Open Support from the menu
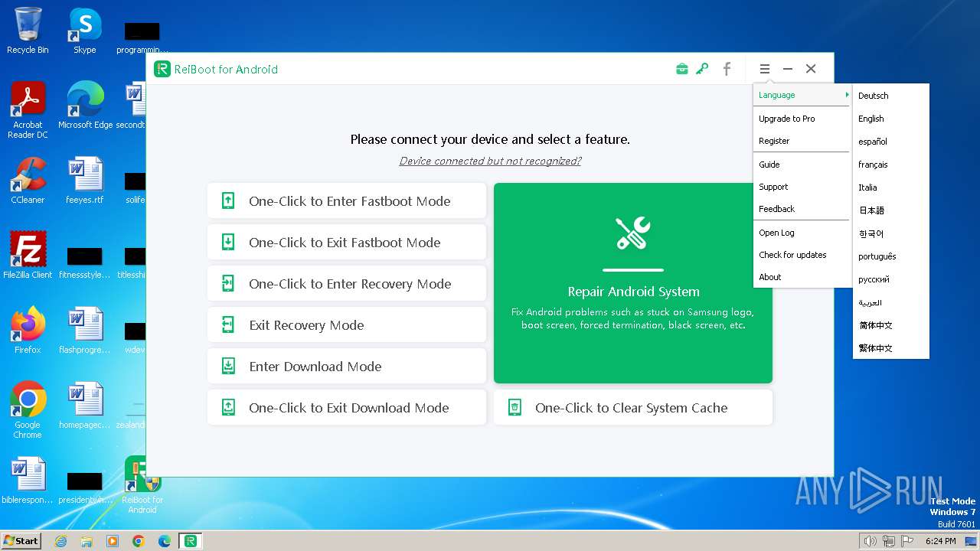 coord(802,187)
